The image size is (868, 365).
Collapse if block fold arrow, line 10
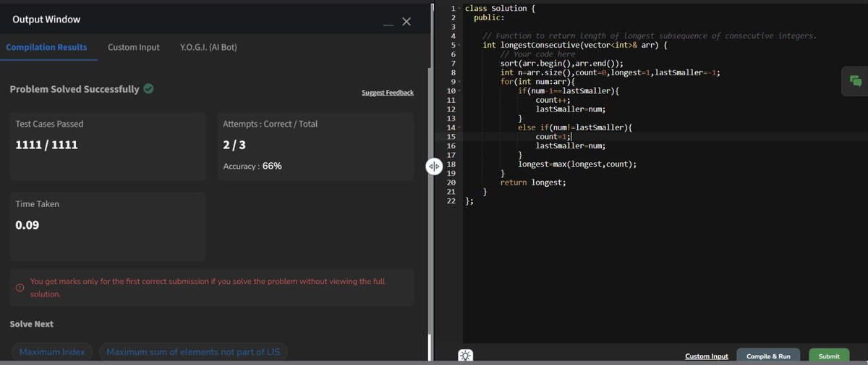(x=459, y=91)
